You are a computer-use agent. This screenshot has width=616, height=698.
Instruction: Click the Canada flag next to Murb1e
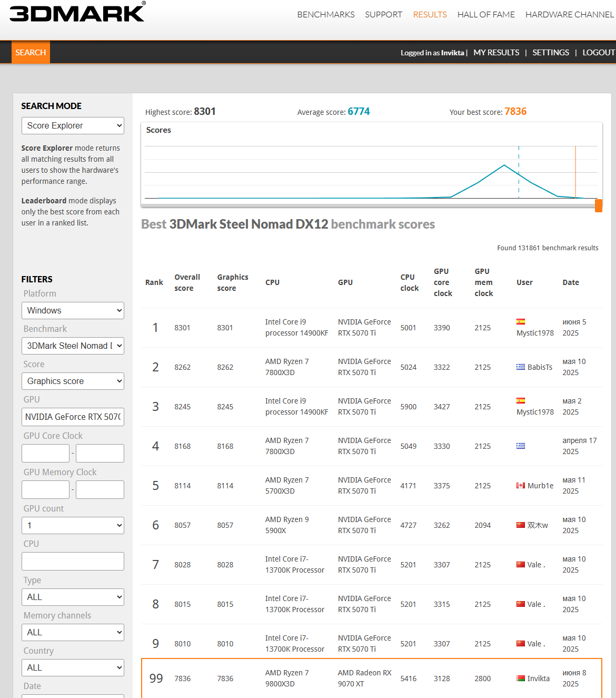[x=521, y=486]
